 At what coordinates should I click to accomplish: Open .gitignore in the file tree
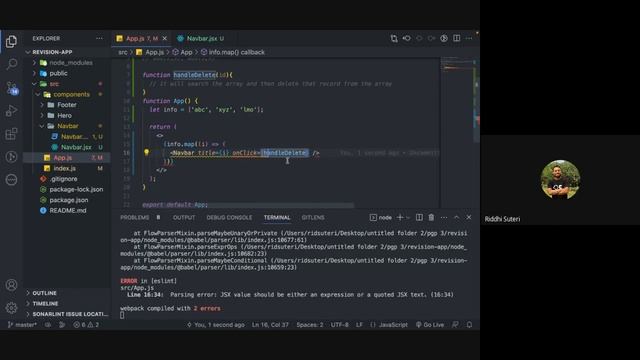tap(66, 179)
